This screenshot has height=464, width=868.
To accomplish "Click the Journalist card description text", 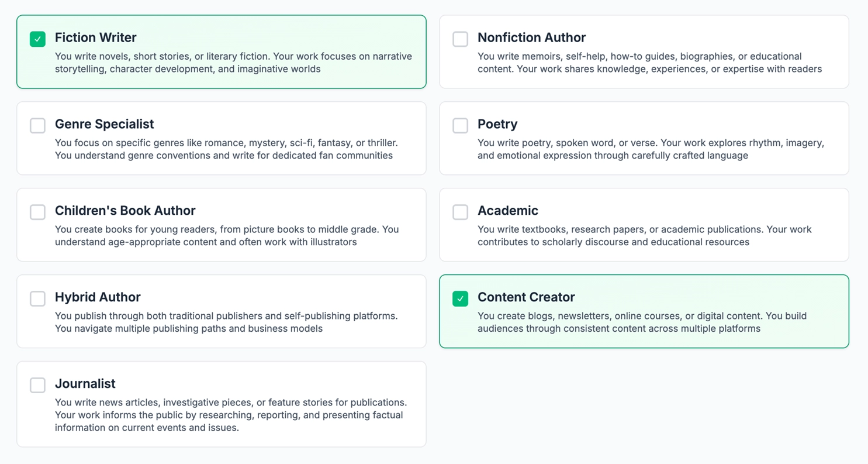I will (230, 415).
